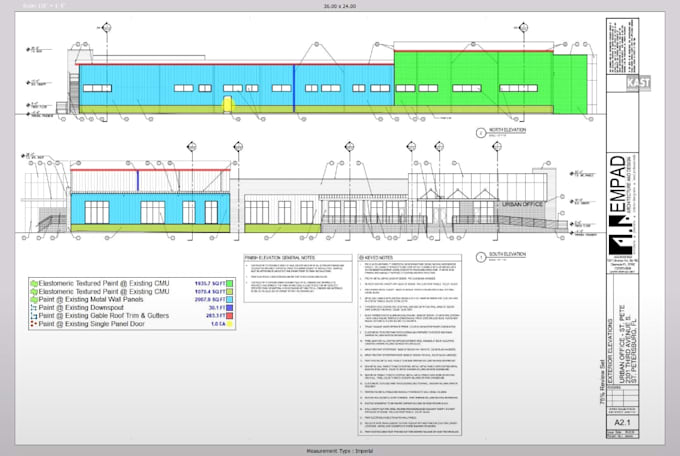Click the 283.3 FT trim quantity

click(216, 316)
